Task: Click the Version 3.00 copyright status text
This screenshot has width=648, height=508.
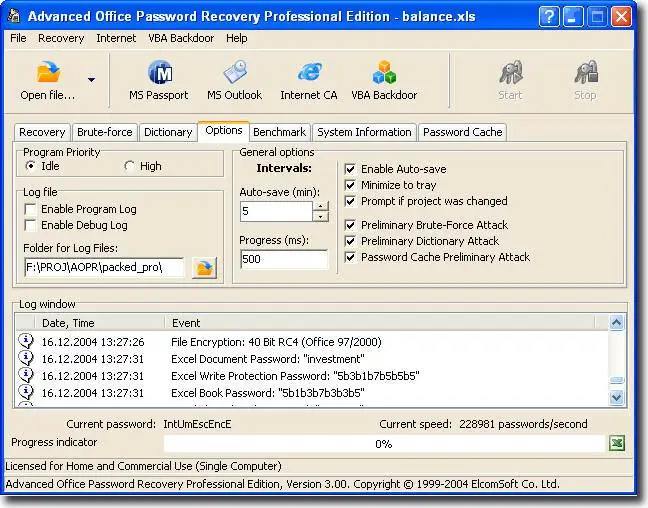Action: tap(282, 484)
